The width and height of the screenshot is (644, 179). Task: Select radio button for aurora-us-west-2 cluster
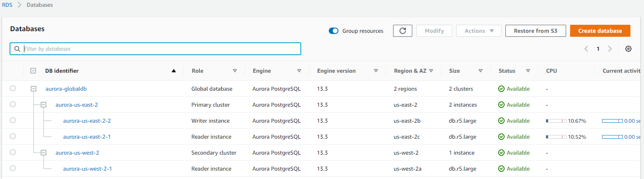[13, 152]
